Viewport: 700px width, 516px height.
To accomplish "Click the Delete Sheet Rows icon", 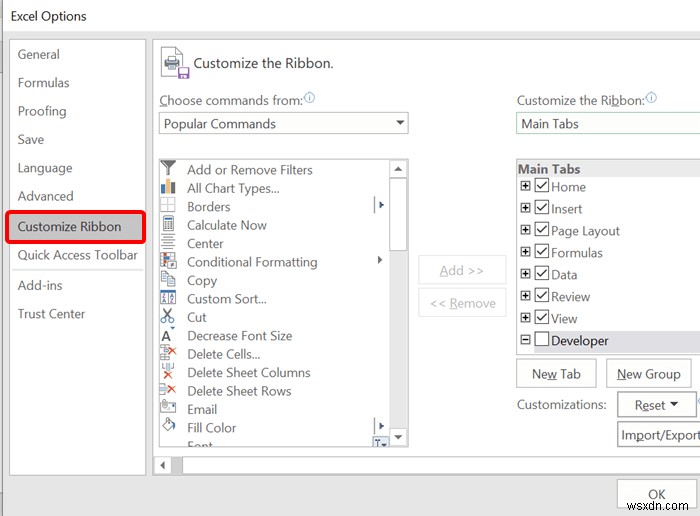I will pos(168,390).
